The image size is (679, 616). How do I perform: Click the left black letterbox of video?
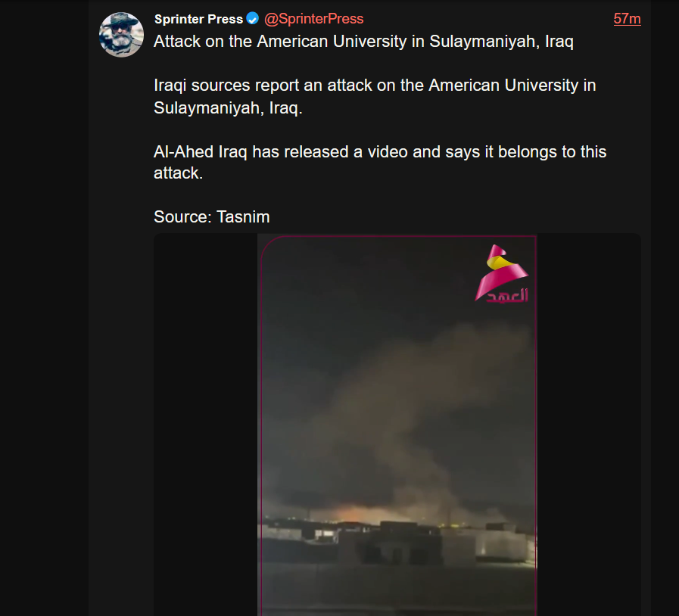206,425
